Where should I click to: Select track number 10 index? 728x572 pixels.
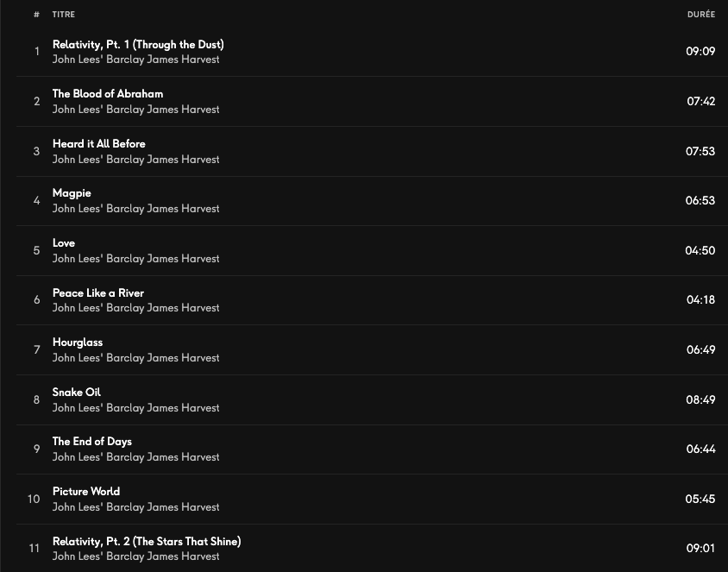pyautogui.click(x=34, y=499)
